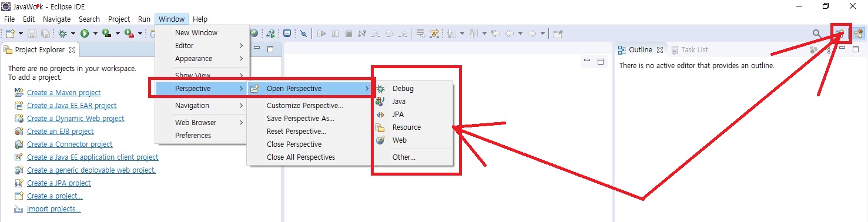Viewport: 868px width, 222px height.
Task: Click the Suspend debug toolbar icon
Action: (335, 33)
